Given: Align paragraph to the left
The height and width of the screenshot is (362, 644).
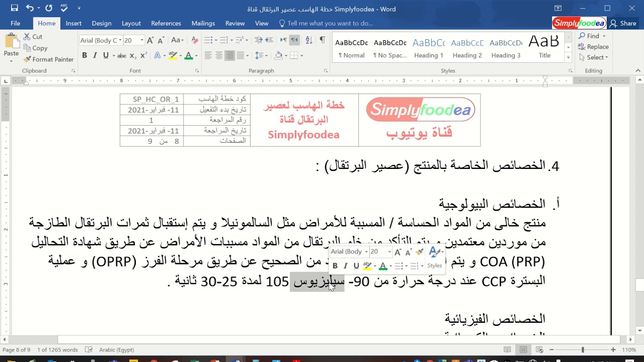Looking at the screenshot, I should [x=208, y=56].
